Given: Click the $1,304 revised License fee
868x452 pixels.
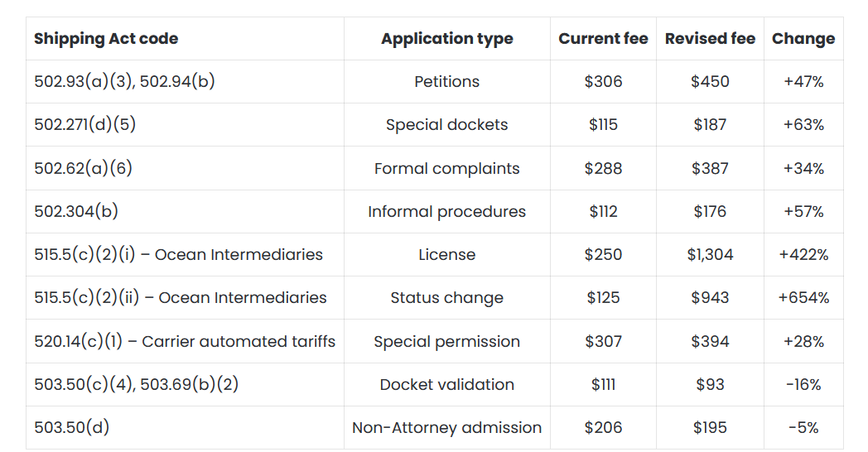Looking at the screenshot, I should tap(710, 254).
